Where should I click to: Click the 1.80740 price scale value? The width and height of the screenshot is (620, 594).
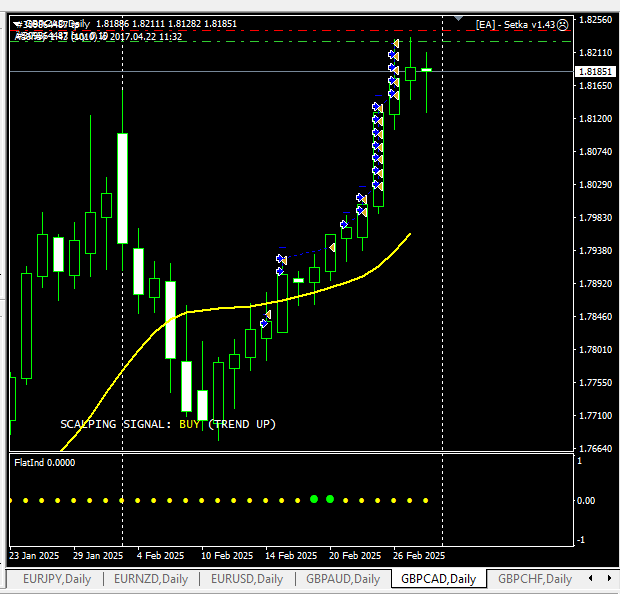point(595,151)
